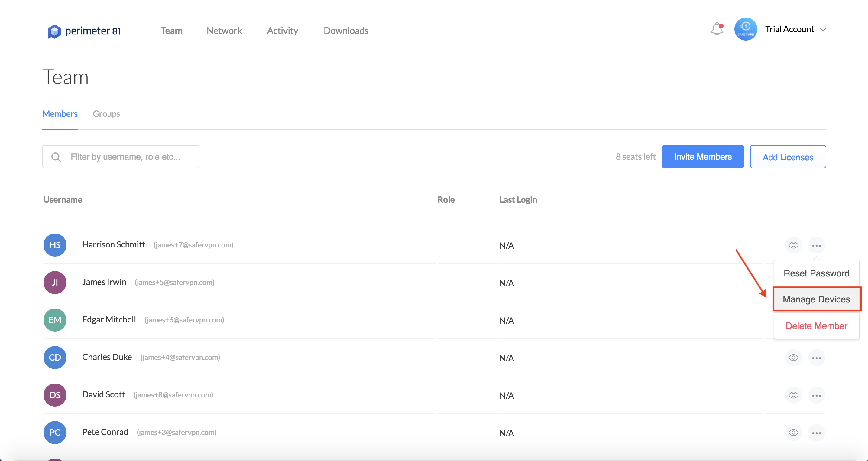The height and width of the screenshot is (461, 868).
Task: Expand the Trial Account dropdown chevron
Action: 823,30
